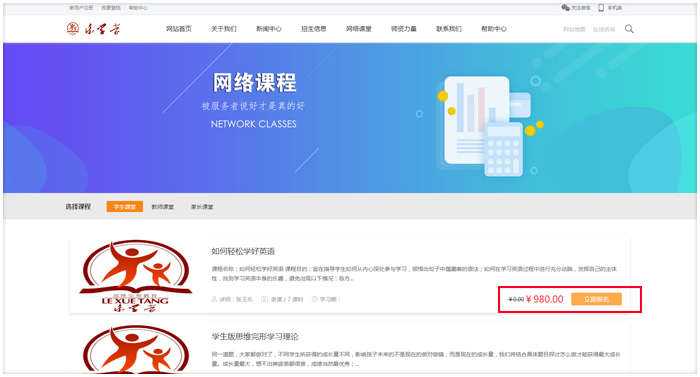700x377 pixels.
Task: Click the login link in top bar
Action: coord(111,8)
